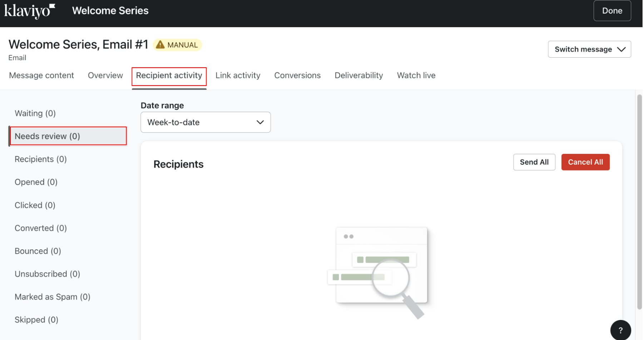Image resolution: width=644 pixels, height=340 pixels.
Task: Click the red Cancel All button
Action: point(585,162)
